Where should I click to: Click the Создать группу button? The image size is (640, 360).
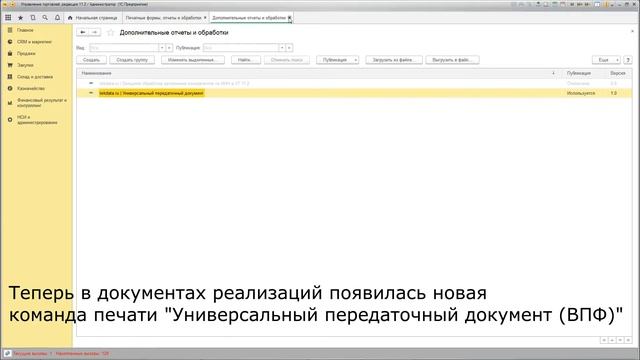[x=132, y=60]
